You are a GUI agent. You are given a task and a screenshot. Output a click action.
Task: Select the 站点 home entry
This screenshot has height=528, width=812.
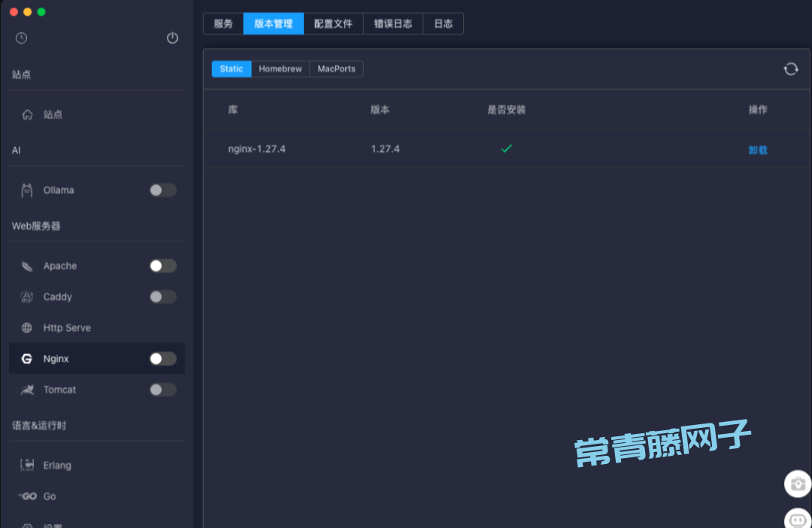pyautogui.click(x=53, y=114)
